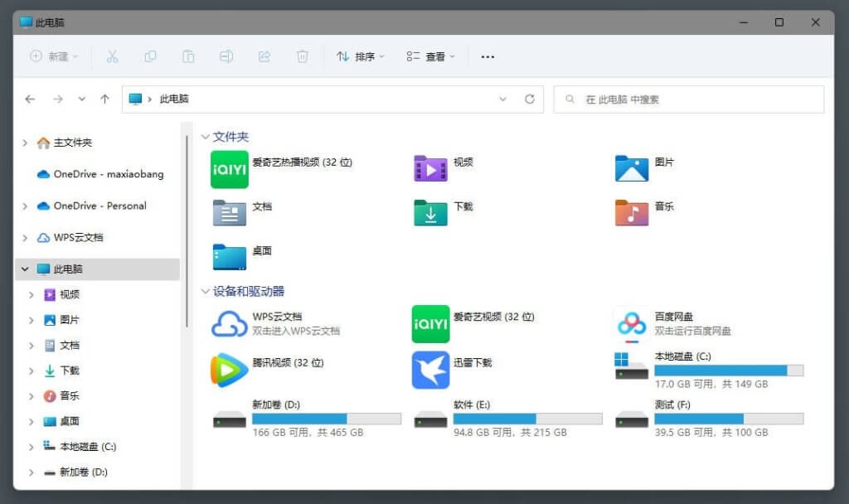Select the WPS云文档 cloud device icon
Viewport: 849px width, 504px height.
[229, 324]
